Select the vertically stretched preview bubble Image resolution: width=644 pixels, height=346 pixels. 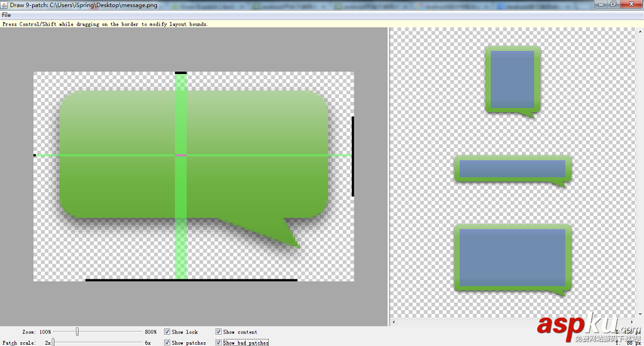click(513, 82)
